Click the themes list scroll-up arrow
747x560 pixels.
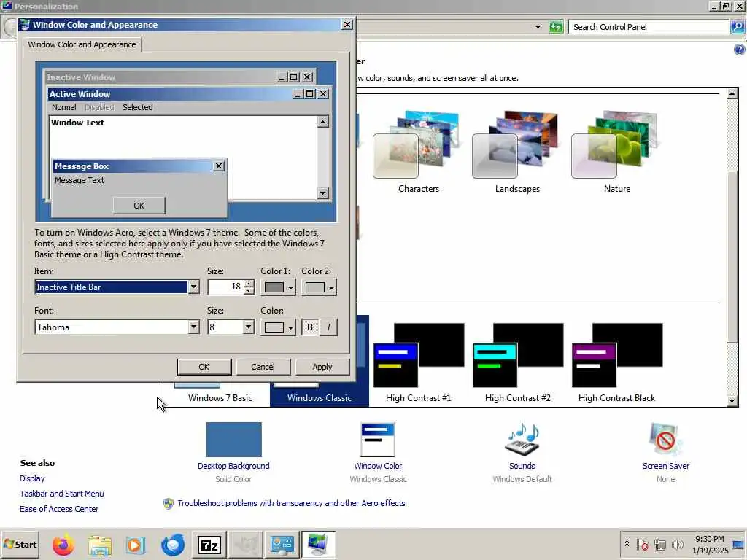click(x=732, y=93)
